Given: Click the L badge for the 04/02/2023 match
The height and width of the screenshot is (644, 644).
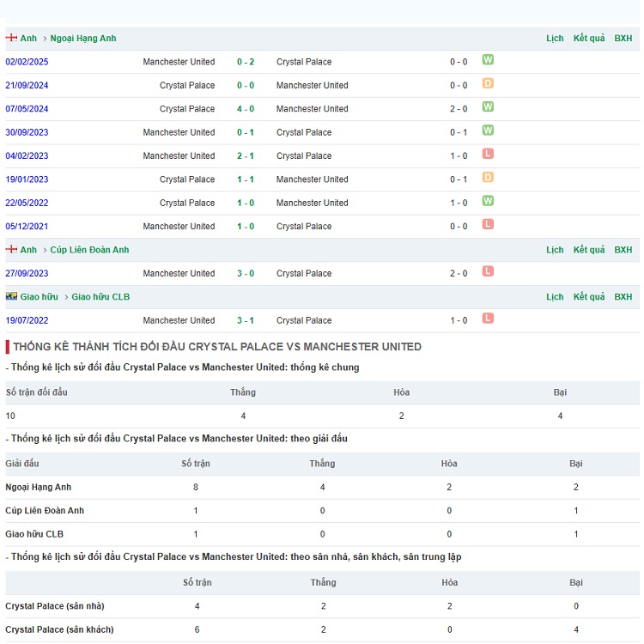Looking at the screenshot, I should tap(488, 155).
